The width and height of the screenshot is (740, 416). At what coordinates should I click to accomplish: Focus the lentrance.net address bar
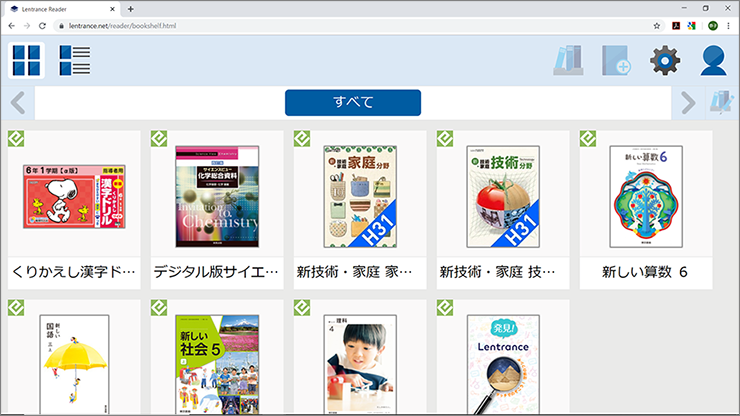tap(359, 26)
